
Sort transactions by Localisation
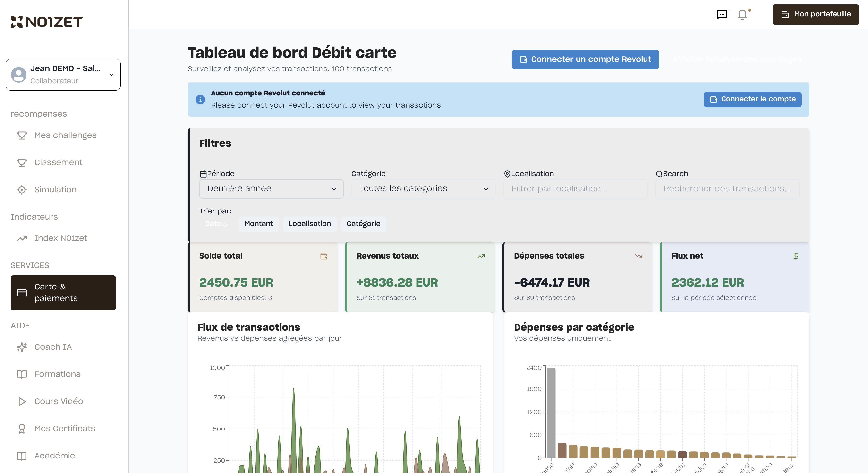(310, 224)
